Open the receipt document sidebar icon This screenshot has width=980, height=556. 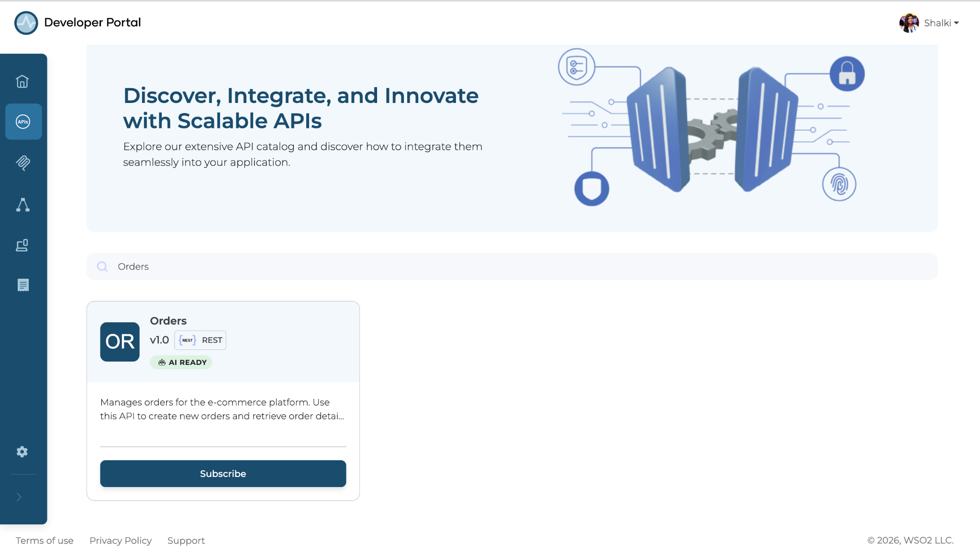(23, 285)
